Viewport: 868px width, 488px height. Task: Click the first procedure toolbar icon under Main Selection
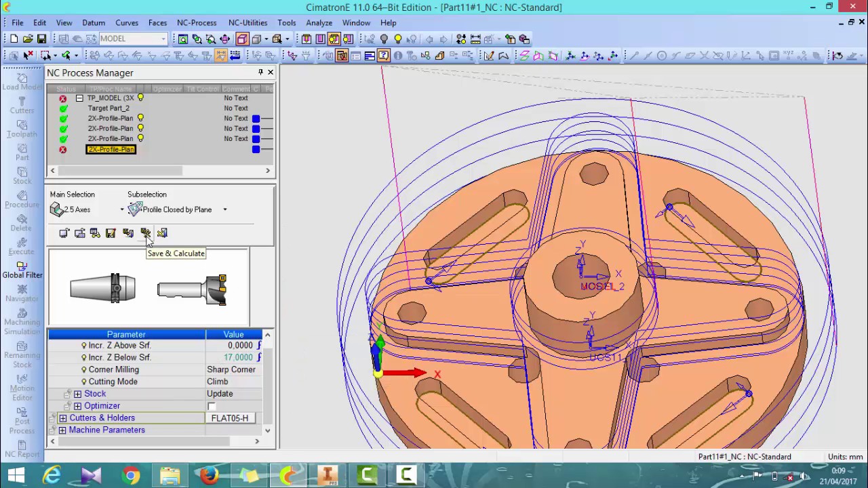click(64, 233)
